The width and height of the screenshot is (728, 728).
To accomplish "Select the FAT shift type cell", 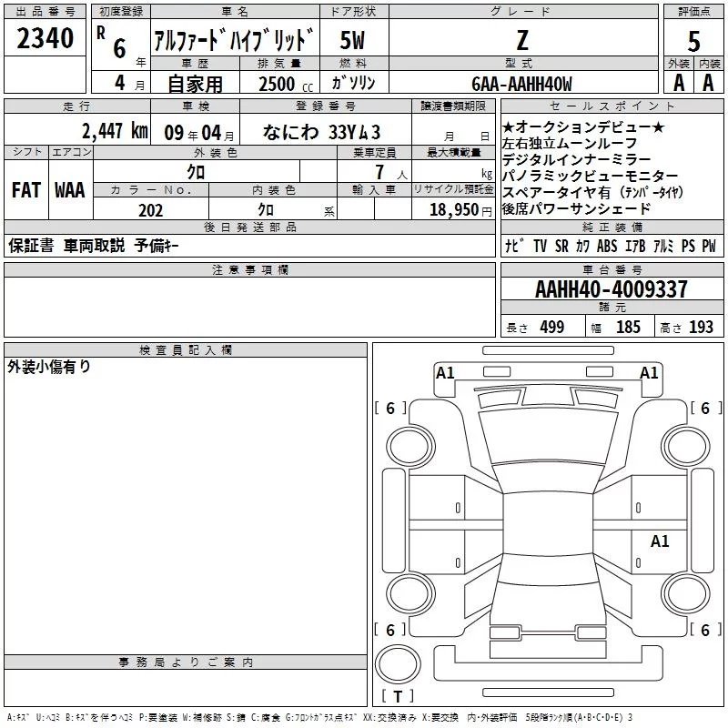I will 25,190.
